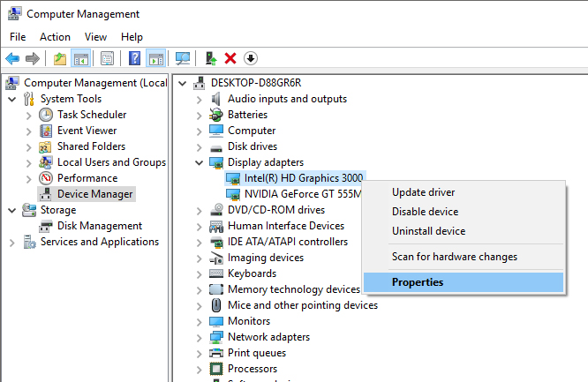Screen dimensions: 588x382
Task: Click Scan for hardware changes monitor icon
Action: [x=183, y=58]
